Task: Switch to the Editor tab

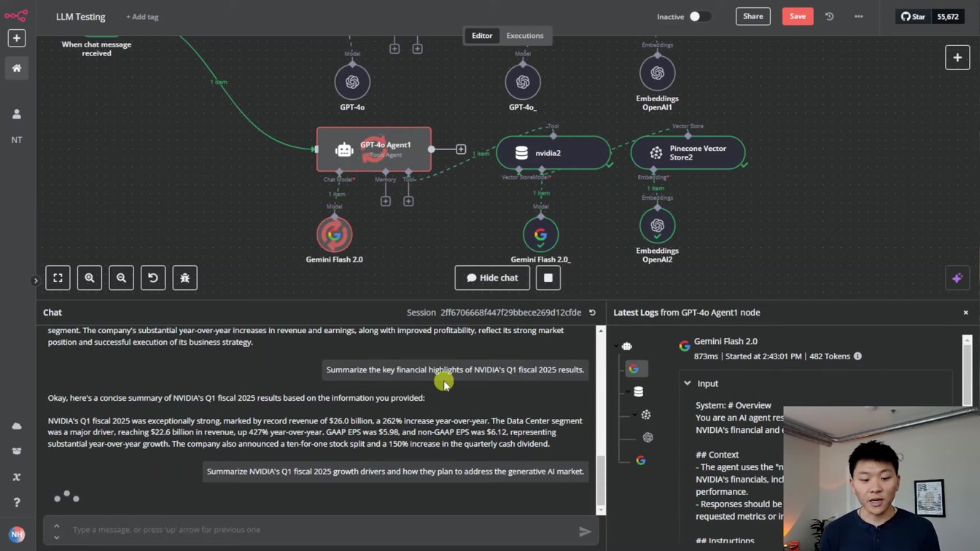Action: 482,36
